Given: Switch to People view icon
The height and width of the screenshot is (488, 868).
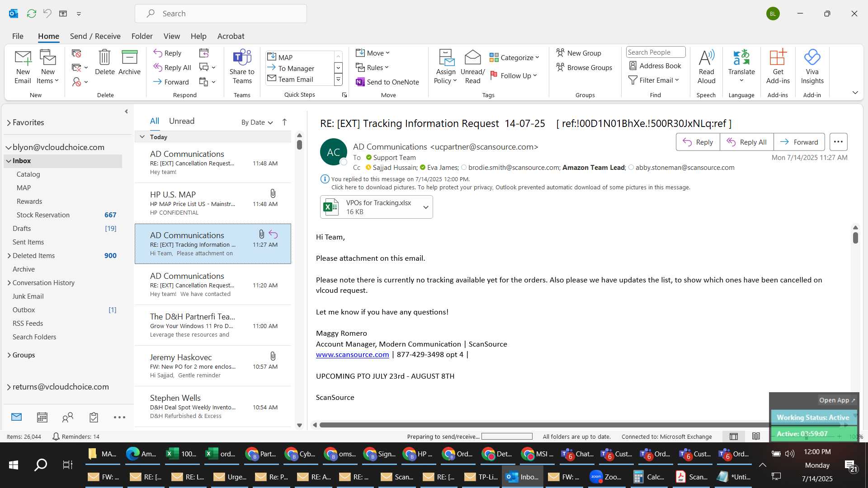Looking at the screenshot, I should [68, 417].
